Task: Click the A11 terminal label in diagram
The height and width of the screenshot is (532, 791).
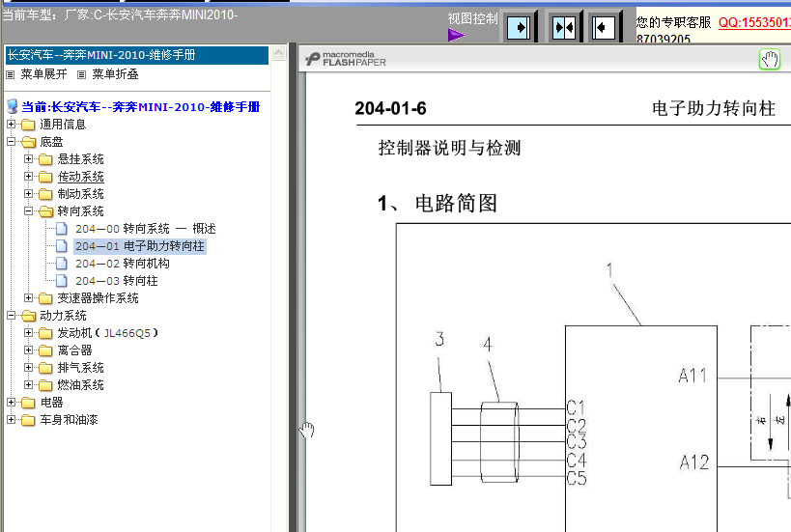Action: [x=692, y=376]
